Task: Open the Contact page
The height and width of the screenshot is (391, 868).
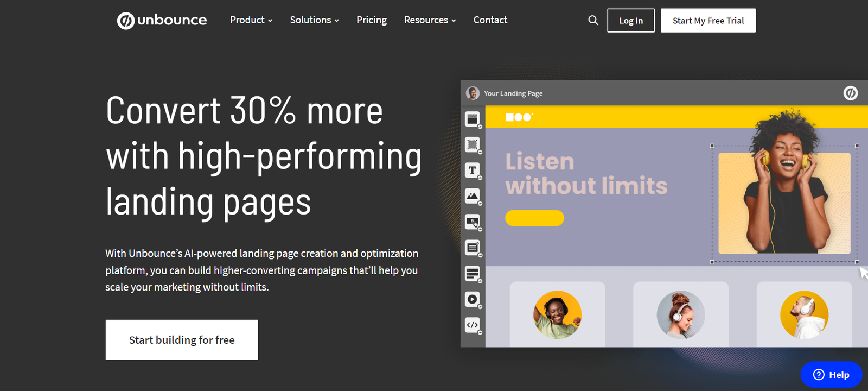Action: click(490, 20)
